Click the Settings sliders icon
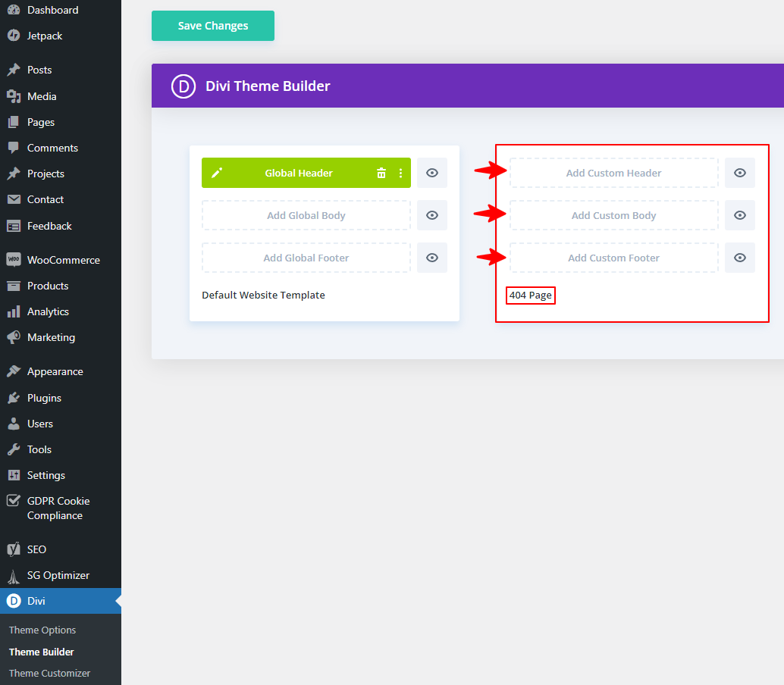The height and width of the screenshot is (685, 784). tap(14, 475)
